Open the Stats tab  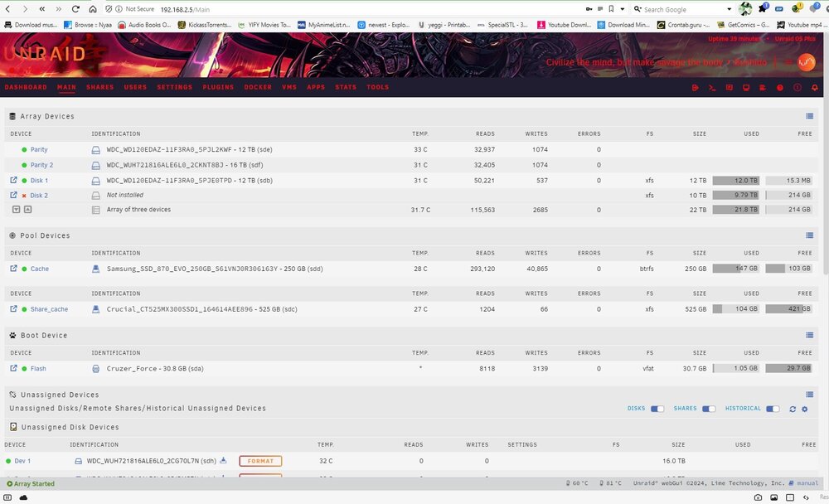coord(346,87)
